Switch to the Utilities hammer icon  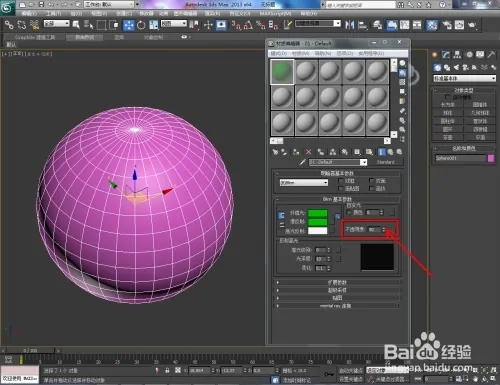[x=491, y=55]
